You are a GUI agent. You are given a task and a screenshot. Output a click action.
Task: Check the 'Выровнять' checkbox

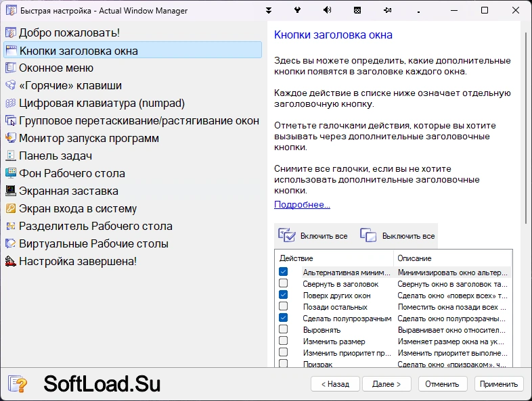pos(284,329)
